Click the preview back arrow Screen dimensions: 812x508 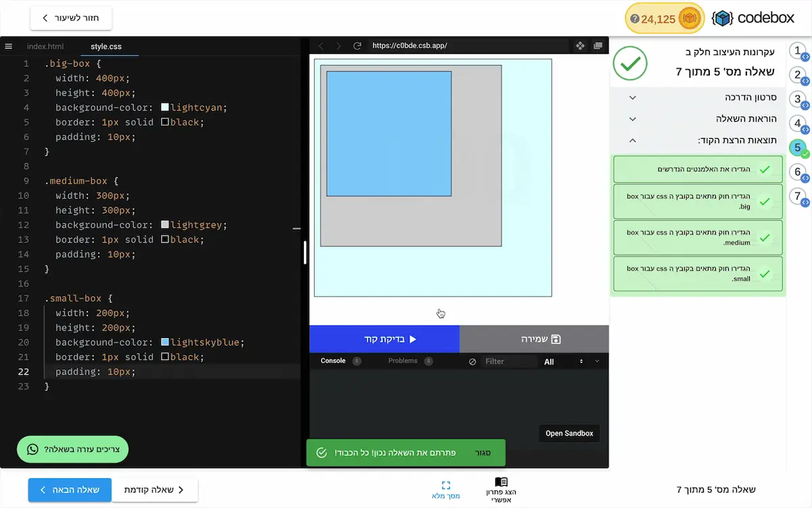pos(321,46)
